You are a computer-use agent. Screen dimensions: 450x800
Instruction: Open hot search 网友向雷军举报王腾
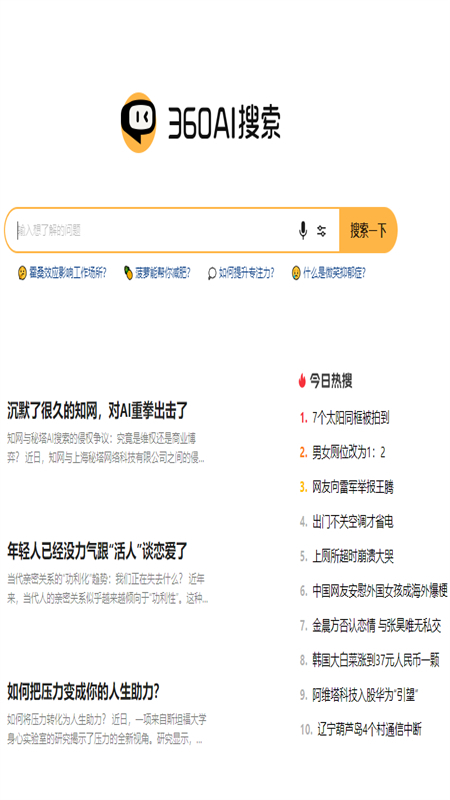353,487
